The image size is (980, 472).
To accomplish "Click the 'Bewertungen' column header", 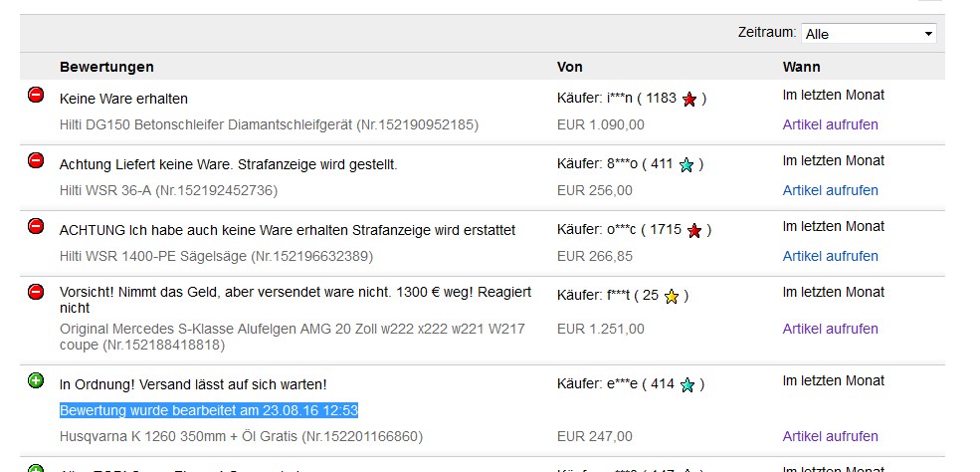I will 106,67.
